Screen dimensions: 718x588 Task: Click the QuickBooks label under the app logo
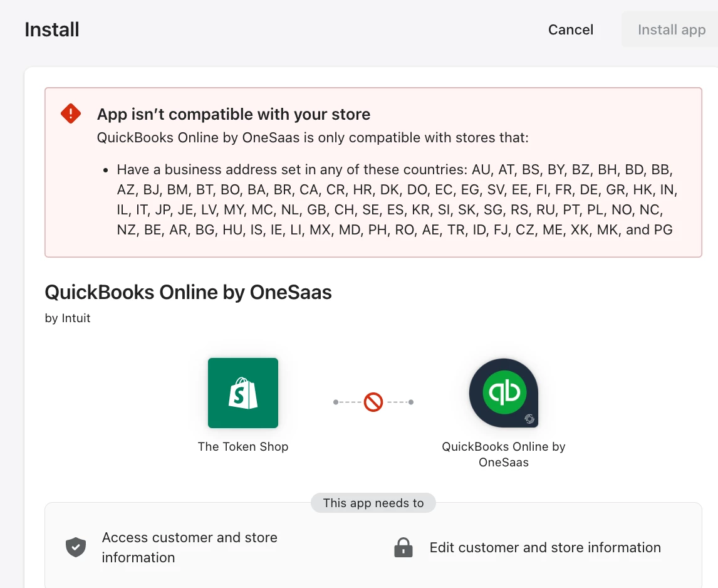coord(504,454)
